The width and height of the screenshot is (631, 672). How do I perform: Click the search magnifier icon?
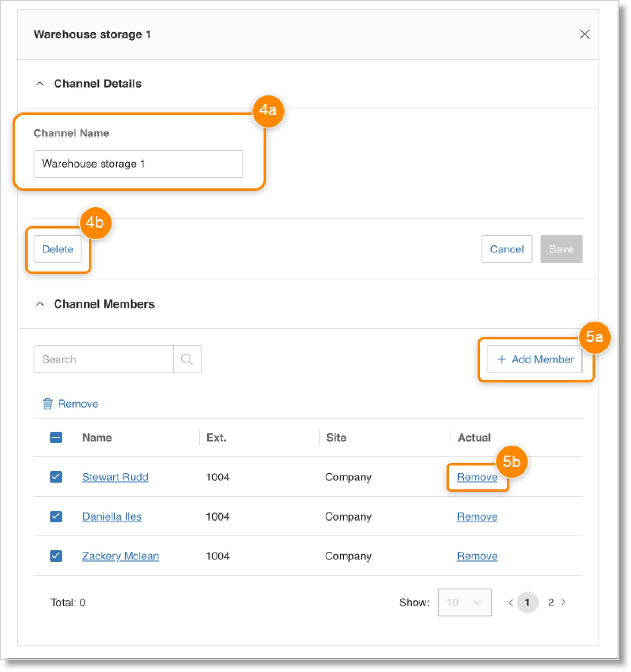coord(187,359)
